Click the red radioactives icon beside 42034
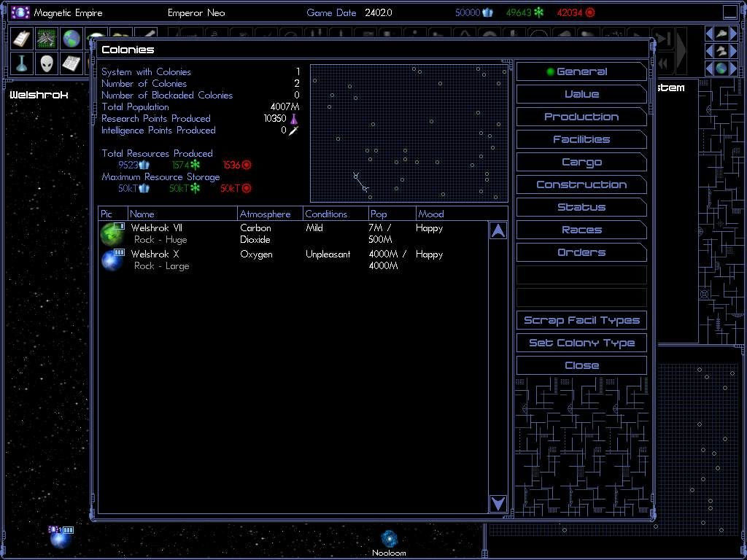 590,13
